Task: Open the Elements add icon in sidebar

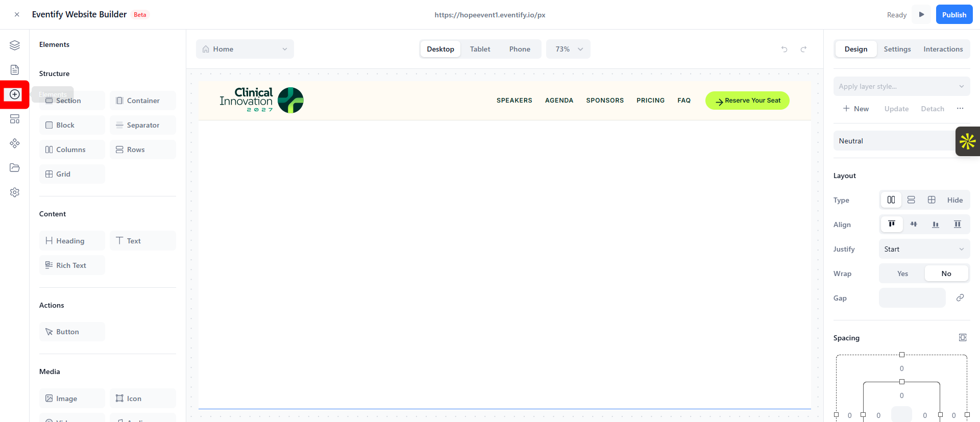Action: coord(15,94)
